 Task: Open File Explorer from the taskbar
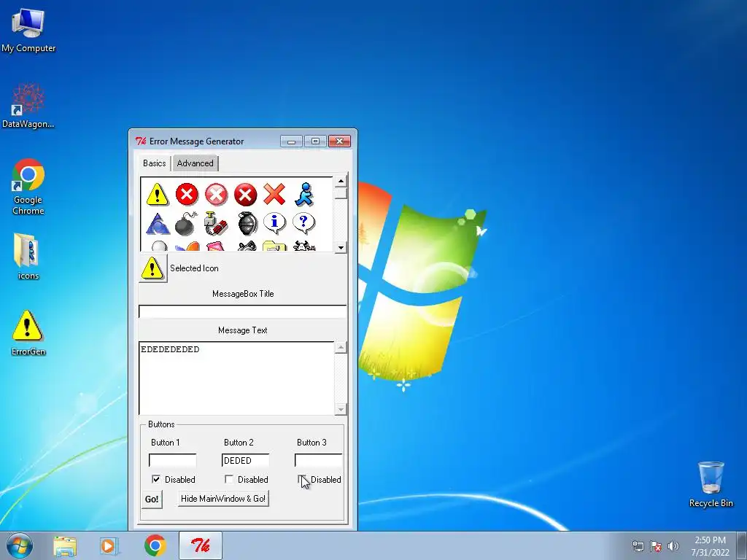click(65, 545)
